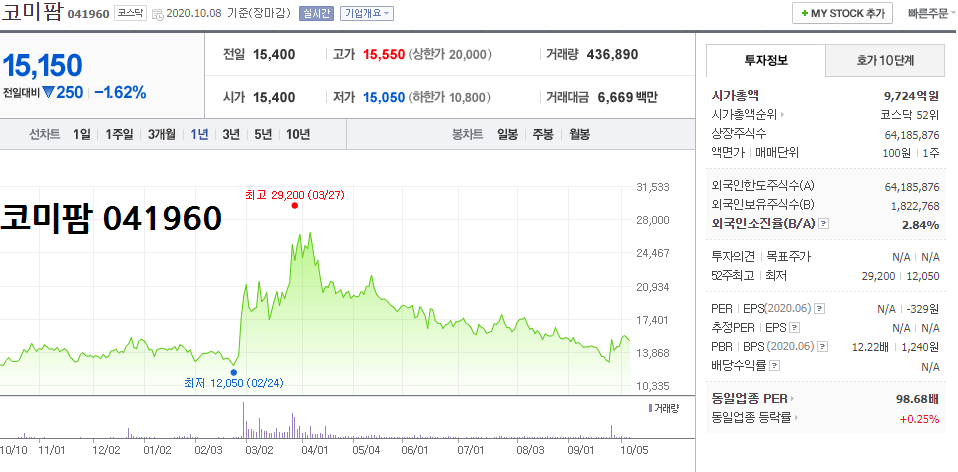Click the tallest volume bar near 03/02
Screen dimensions: 958x472
[x=243, y=420]
